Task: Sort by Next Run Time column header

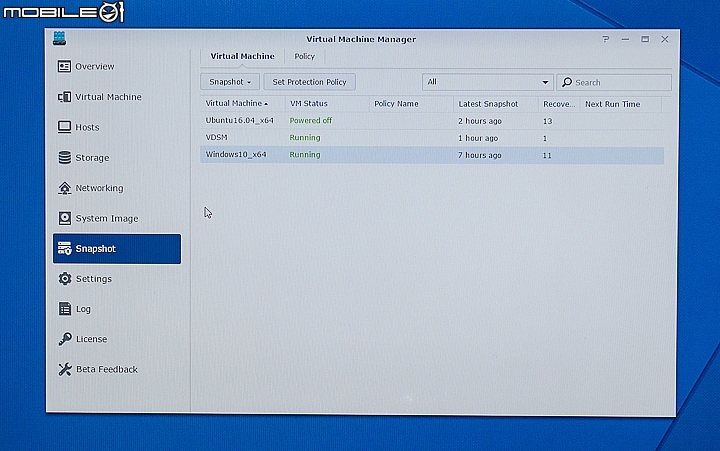Action: pos(620,104)
